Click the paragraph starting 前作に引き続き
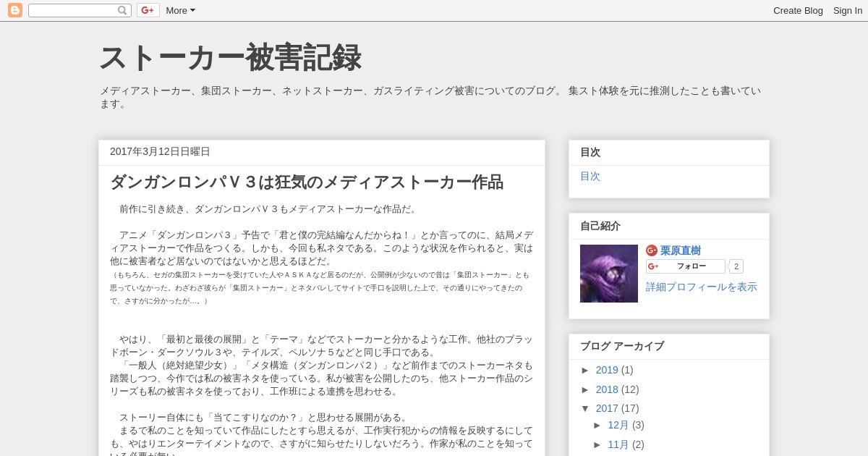Viewport: 868px width, 456px height. tap(269, 209)
